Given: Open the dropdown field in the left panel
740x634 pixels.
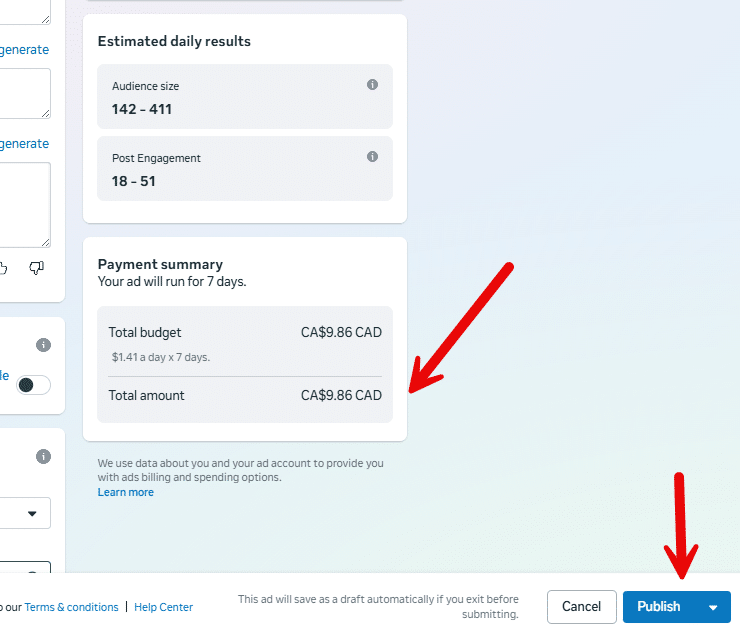Looking at the screenshot, I should click(25, 513).
